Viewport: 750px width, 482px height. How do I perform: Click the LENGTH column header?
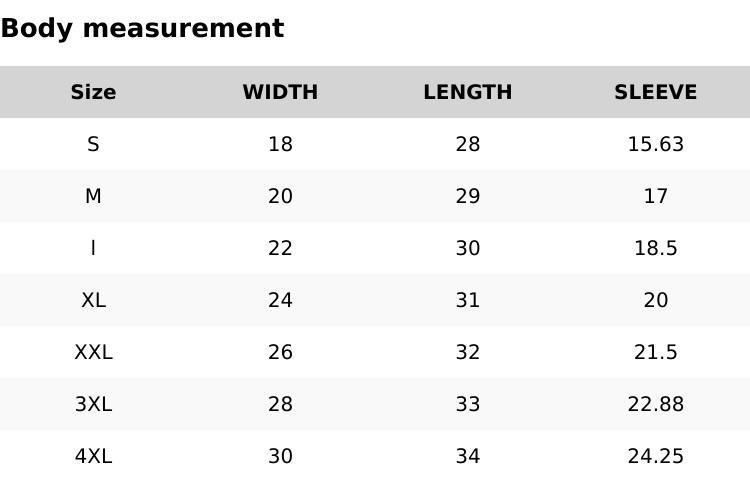point(467,92)
